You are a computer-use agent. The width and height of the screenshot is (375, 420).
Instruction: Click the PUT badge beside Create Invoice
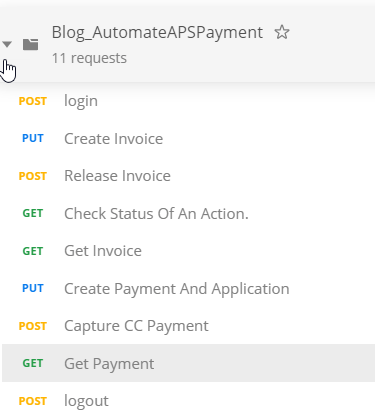33,138
